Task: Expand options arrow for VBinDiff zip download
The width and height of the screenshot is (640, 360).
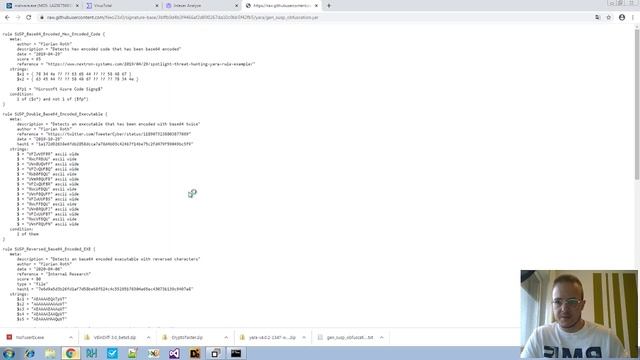Action: click(148, 338)
